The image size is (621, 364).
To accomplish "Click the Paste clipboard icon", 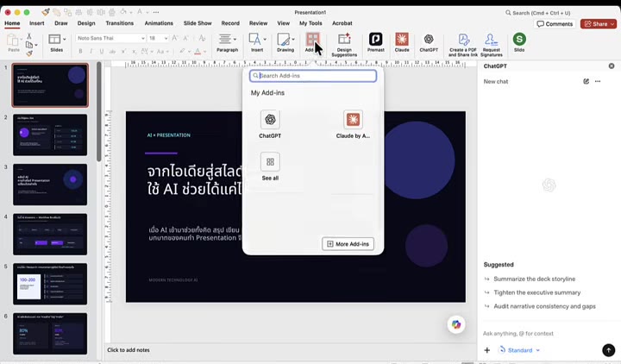I will pyautogui.click(x=14, y=41).
